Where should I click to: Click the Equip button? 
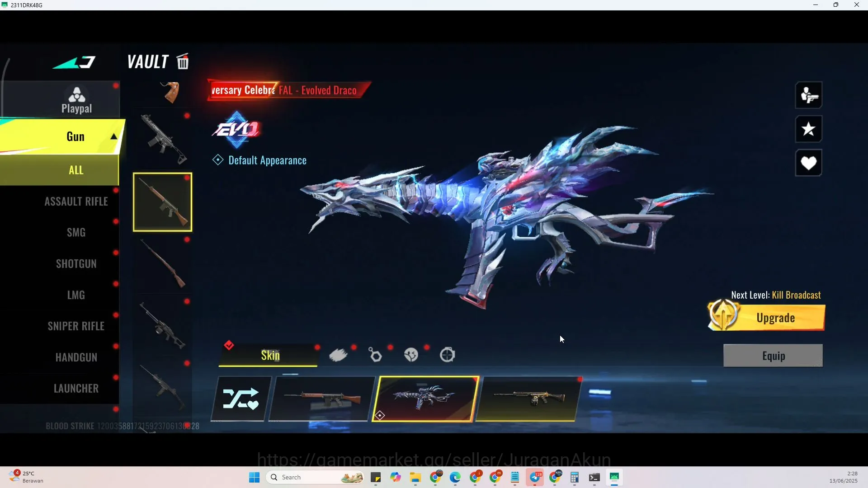[773, 356]
